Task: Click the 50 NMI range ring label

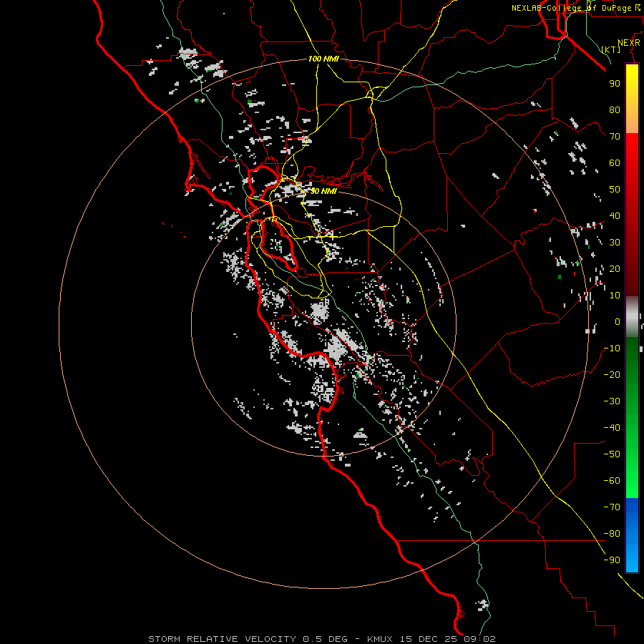Action: pyautogui.click(x=323, y=191)
